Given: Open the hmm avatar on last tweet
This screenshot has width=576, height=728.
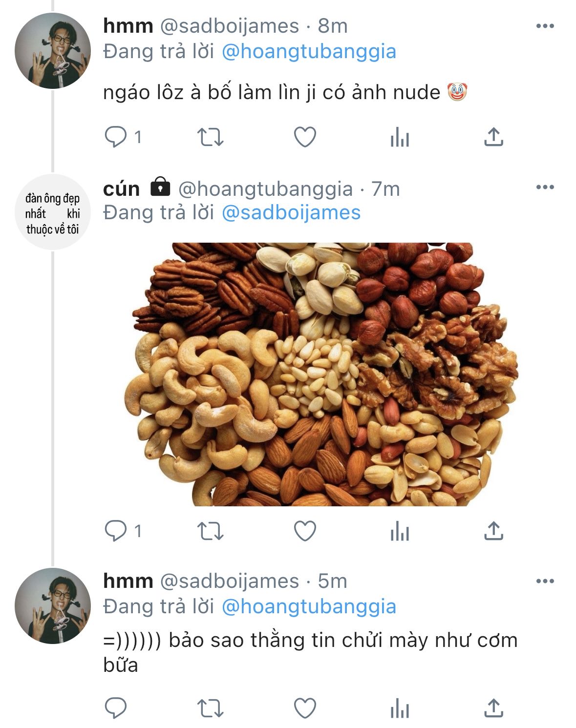Looking at the screenshot, I should [x=53, y=605].
